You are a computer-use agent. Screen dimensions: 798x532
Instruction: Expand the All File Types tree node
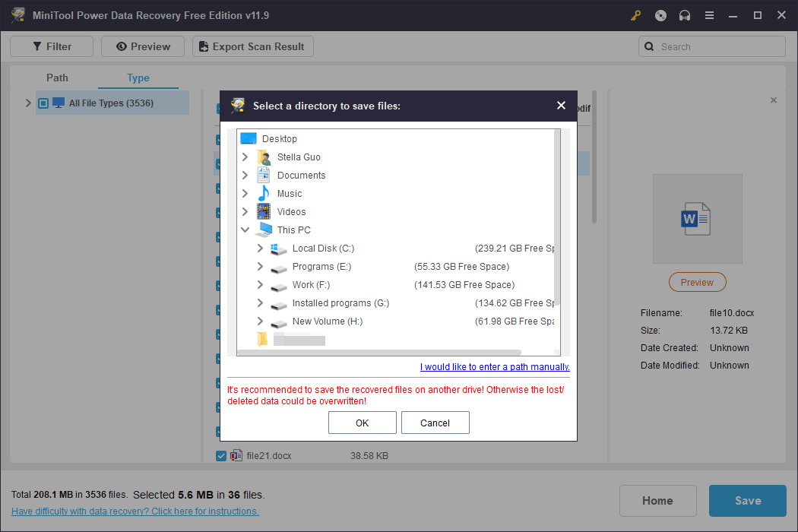coord(28,103)
